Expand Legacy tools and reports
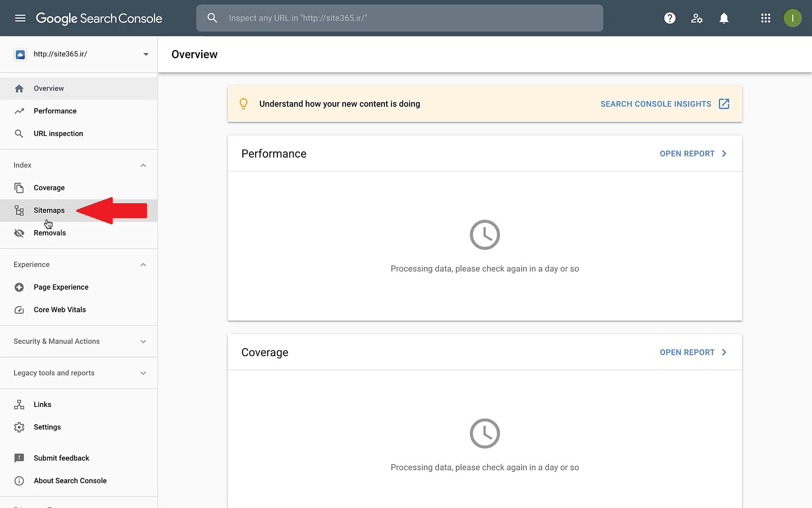Image resolution: width=812 pixels, height=508 pixels. tap(143, 373)
